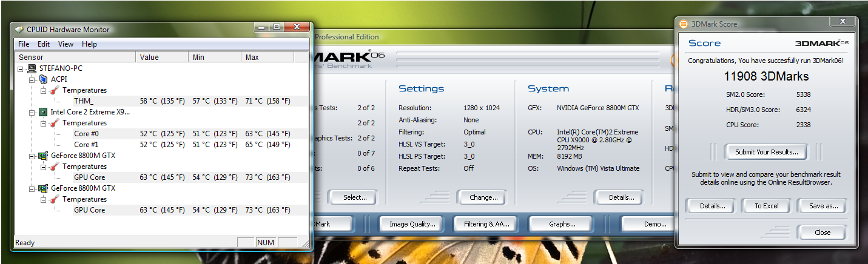
Task: Click the STEFANO-PC computer icon
Action: coord(32,68)
